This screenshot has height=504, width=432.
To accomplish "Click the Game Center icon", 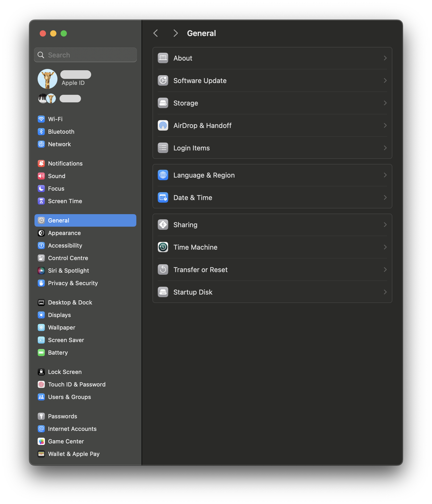I will 41,441.
